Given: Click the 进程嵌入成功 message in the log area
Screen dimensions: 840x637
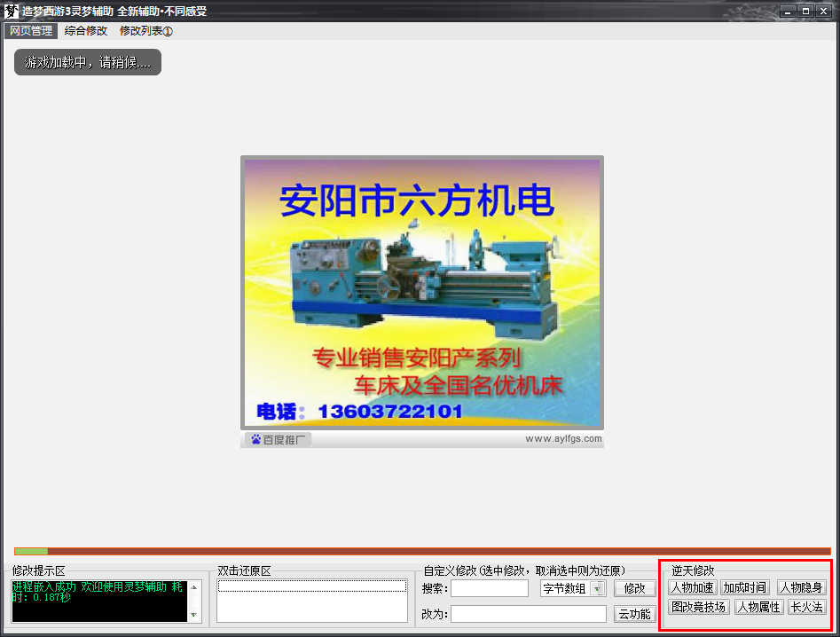Looking at the screenshot, I should [x=98, y=592].
